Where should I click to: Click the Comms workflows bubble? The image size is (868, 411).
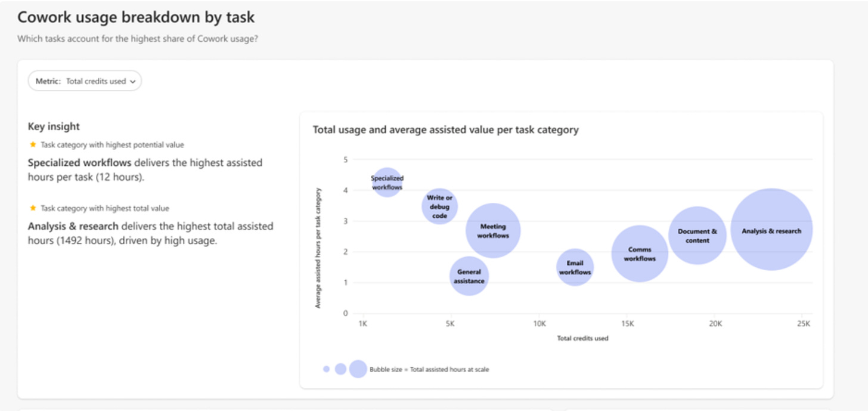point(640,254)
